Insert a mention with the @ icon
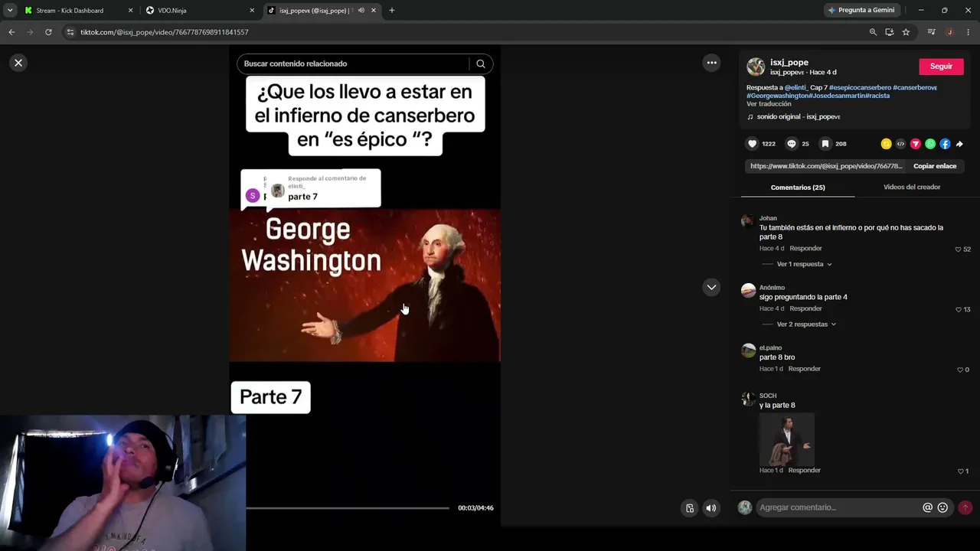The height and width of the screenshot is (551, 980). click(x=927, y=507)
